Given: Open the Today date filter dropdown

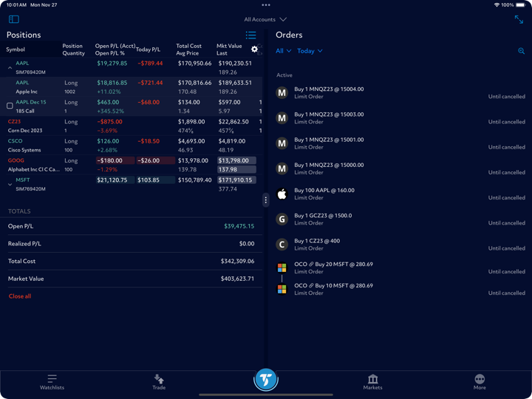Looking at the screenshot, I should click(310, 51).
